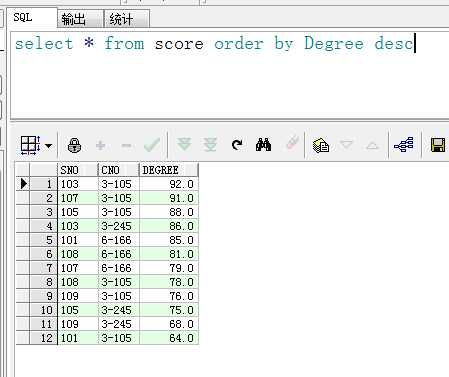Click the eraser clear record icon

292,143
